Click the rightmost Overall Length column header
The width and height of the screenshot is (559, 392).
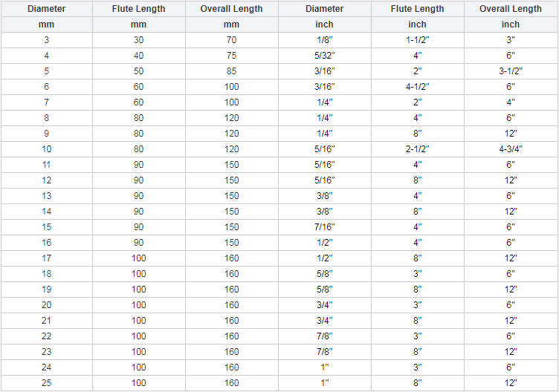[510, 9]
